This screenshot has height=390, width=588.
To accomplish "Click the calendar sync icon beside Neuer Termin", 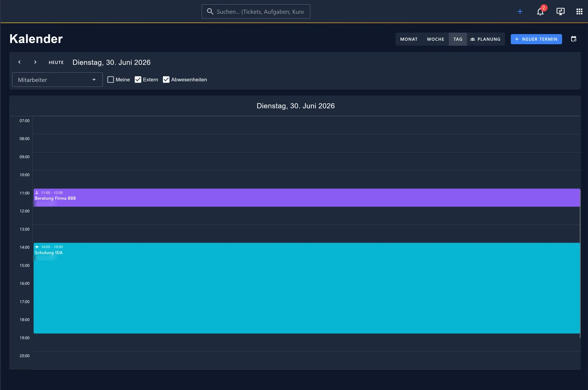I will 573,39.
